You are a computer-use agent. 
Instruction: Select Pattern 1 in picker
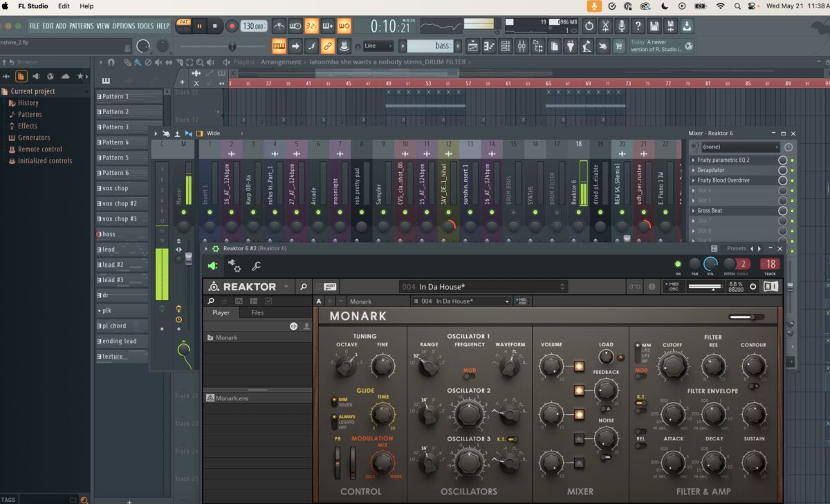129,97
